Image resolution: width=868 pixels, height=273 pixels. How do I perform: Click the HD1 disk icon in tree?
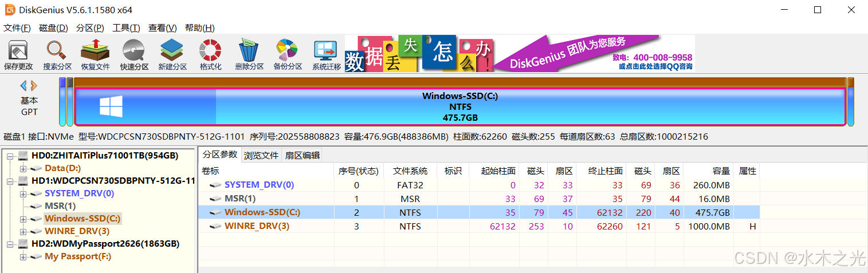(x=23, y=181)
